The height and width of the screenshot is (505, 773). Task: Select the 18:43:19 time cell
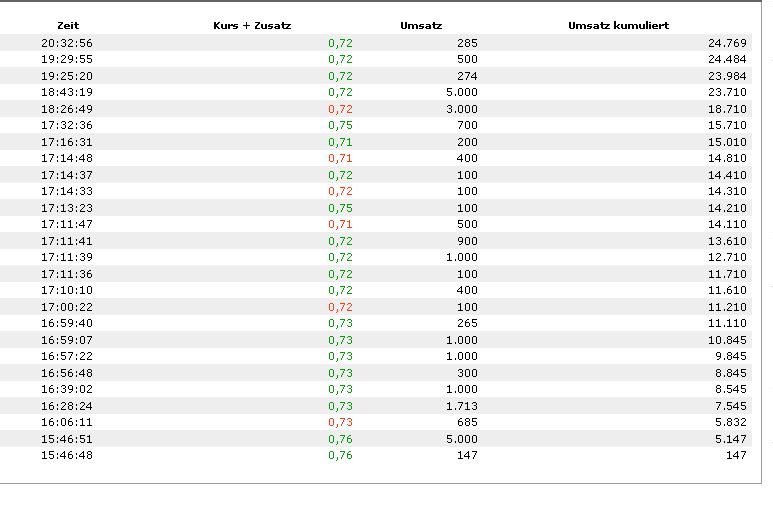point(67,92)
